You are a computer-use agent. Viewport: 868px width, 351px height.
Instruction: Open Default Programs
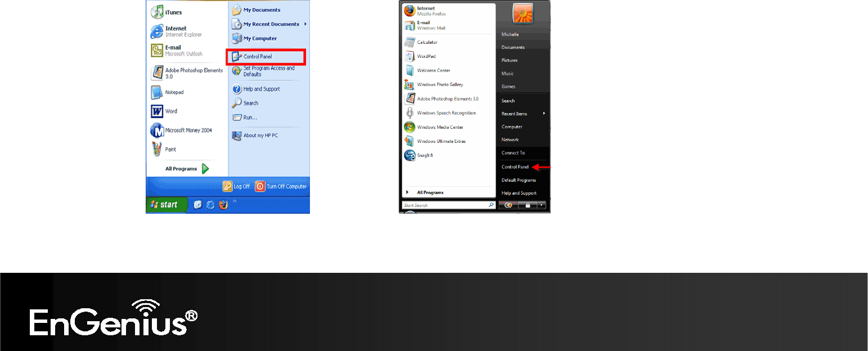coord(519,180)
